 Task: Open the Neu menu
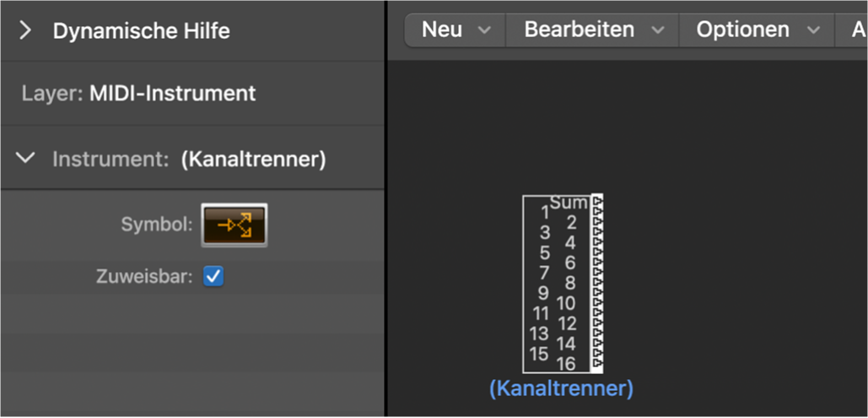[456, 30]
